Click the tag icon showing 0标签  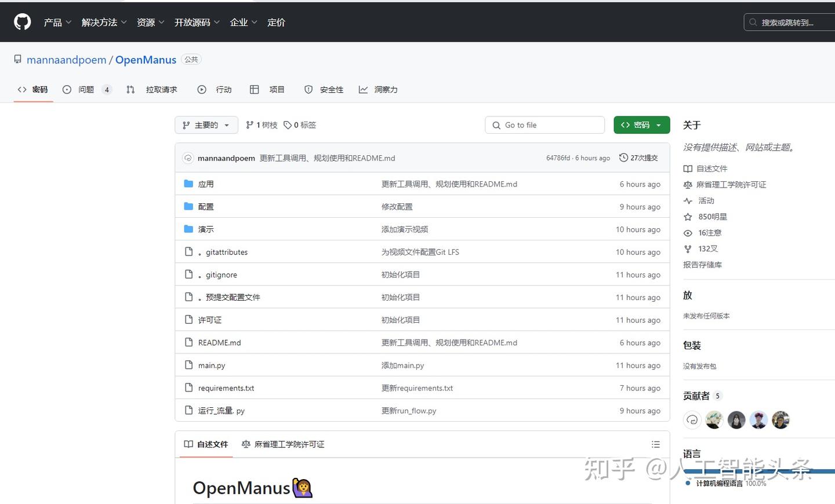coord(288,125)
